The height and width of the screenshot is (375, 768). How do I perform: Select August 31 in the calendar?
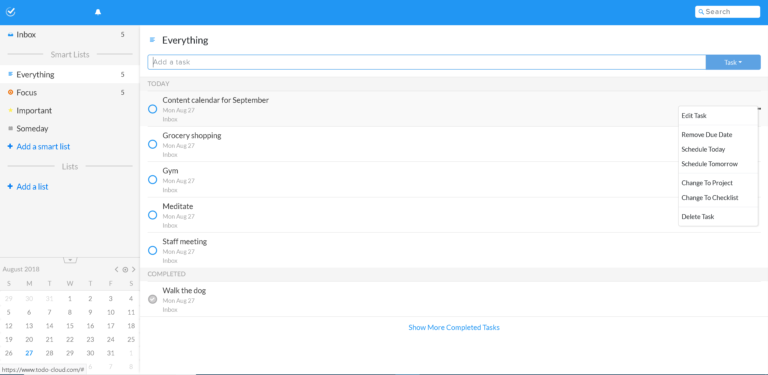click(111, 353)
